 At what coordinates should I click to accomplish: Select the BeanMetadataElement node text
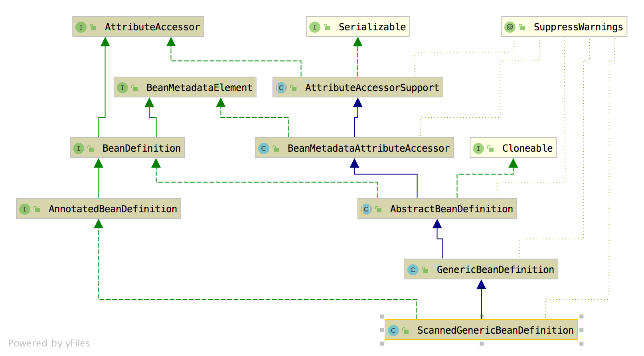pos(199,87)
